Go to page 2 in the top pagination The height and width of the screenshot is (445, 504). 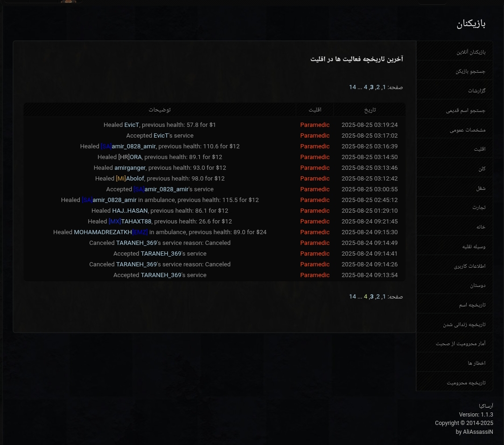378,87
